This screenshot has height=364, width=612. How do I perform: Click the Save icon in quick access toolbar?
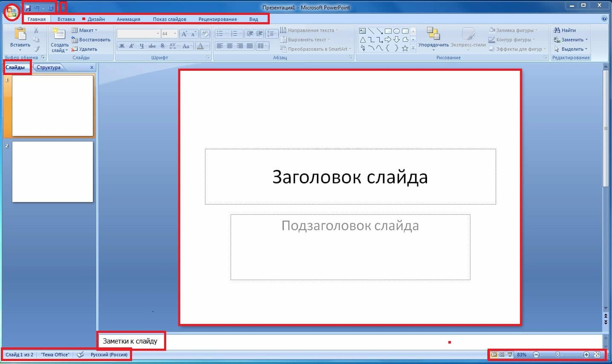pyautogui.click(x=28, y=8)
